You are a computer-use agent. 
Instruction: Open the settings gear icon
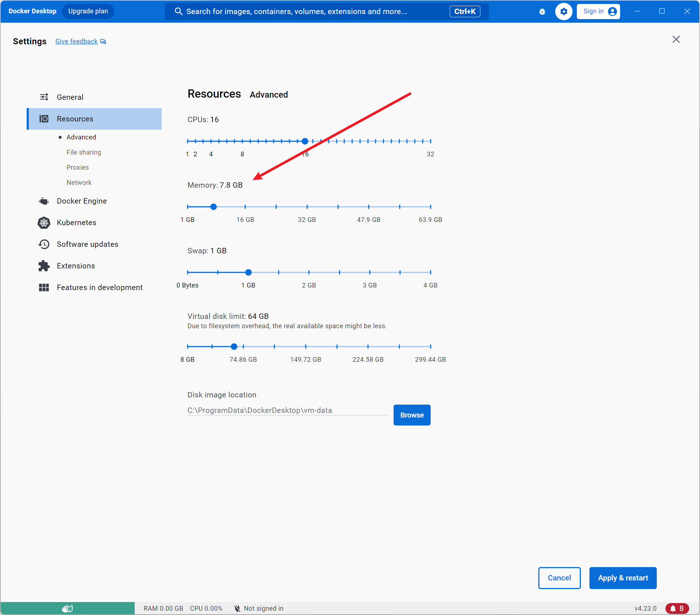[x=564, y=12]
